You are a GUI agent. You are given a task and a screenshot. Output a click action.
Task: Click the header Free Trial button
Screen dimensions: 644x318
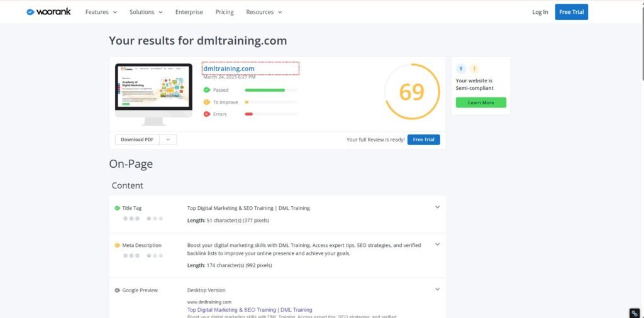click(571, 12)
